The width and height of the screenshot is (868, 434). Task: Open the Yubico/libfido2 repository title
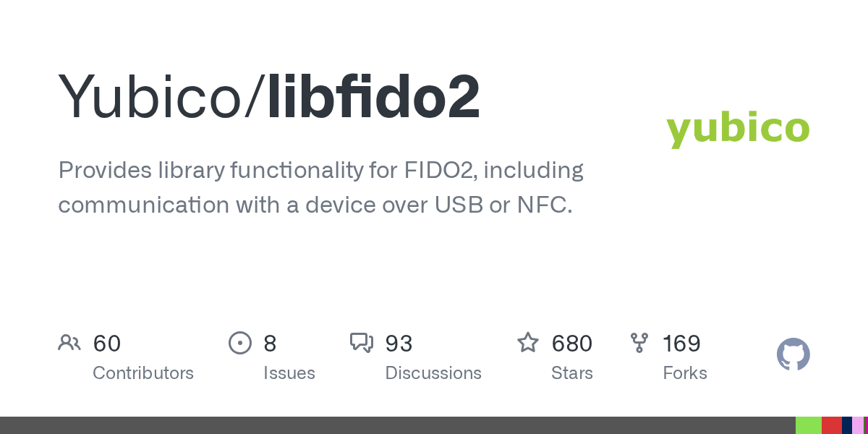pos(268,98)
